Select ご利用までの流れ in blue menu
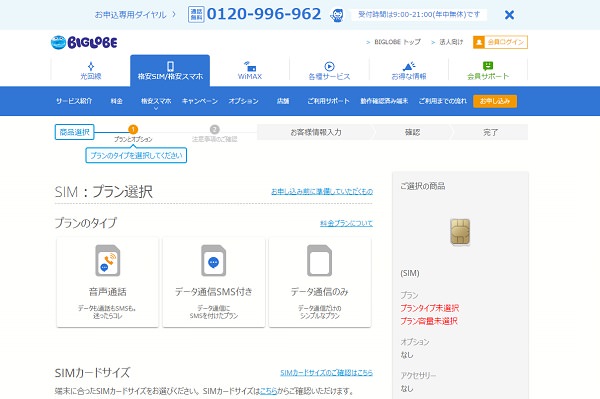 pos(442,101)
